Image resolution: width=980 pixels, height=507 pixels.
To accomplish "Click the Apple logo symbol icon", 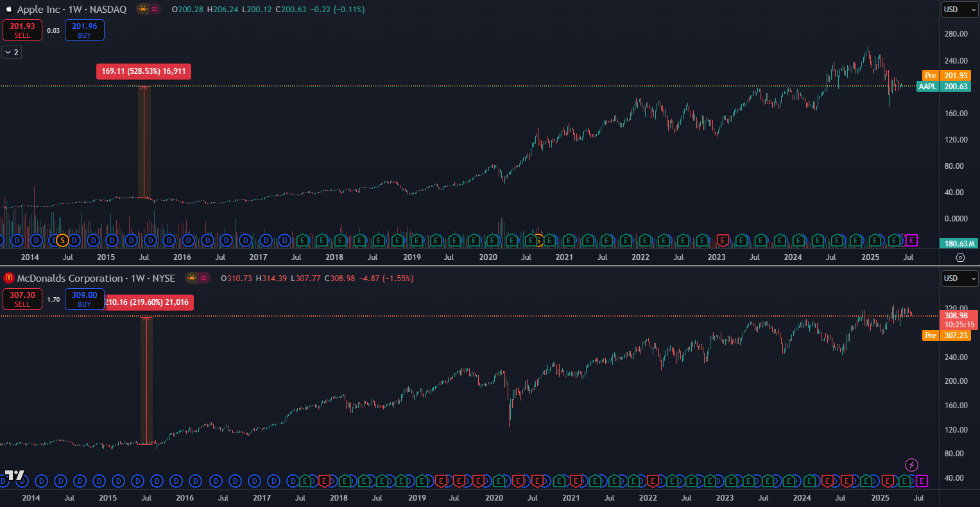I will 8,10.
